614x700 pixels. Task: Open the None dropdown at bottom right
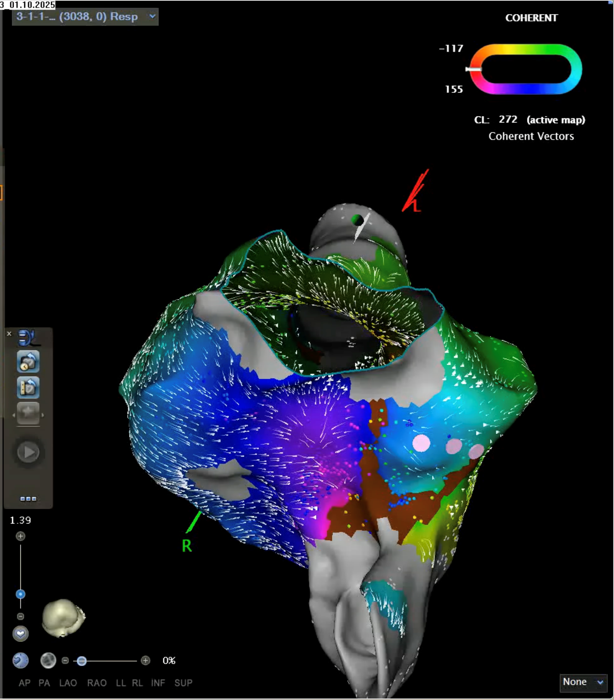click(x=583, y=683)
